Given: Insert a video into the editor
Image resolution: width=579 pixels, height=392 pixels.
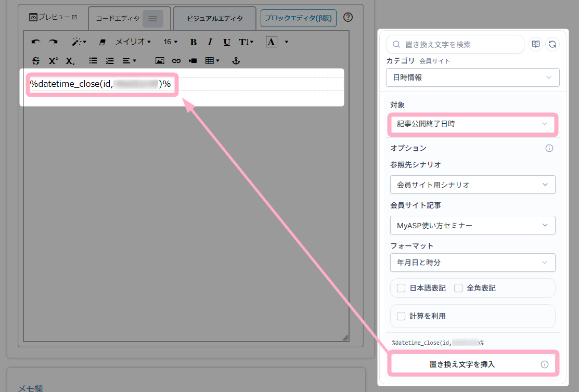Looking at the screenshot, I should coord(193,61).
